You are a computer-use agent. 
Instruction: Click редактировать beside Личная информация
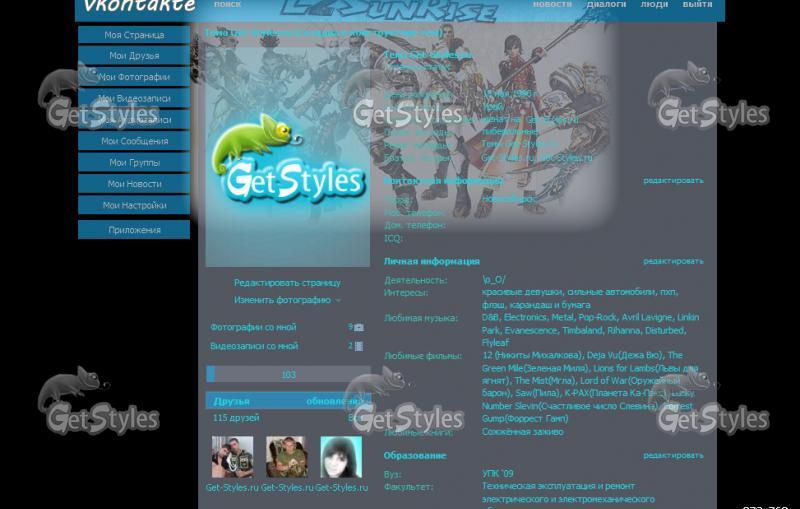click(673, 261)
